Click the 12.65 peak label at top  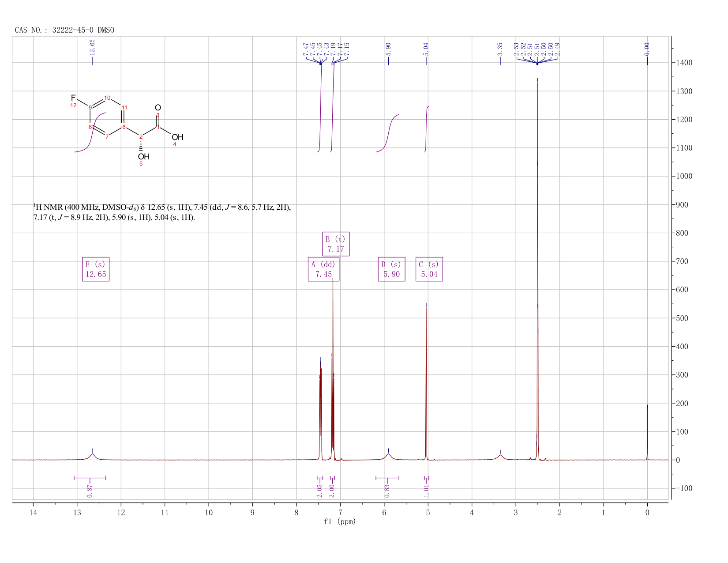click(92, 47)
